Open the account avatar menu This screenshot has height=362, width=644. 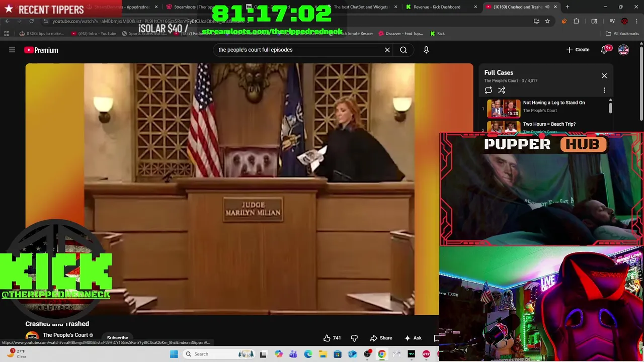tap(623, 50)
